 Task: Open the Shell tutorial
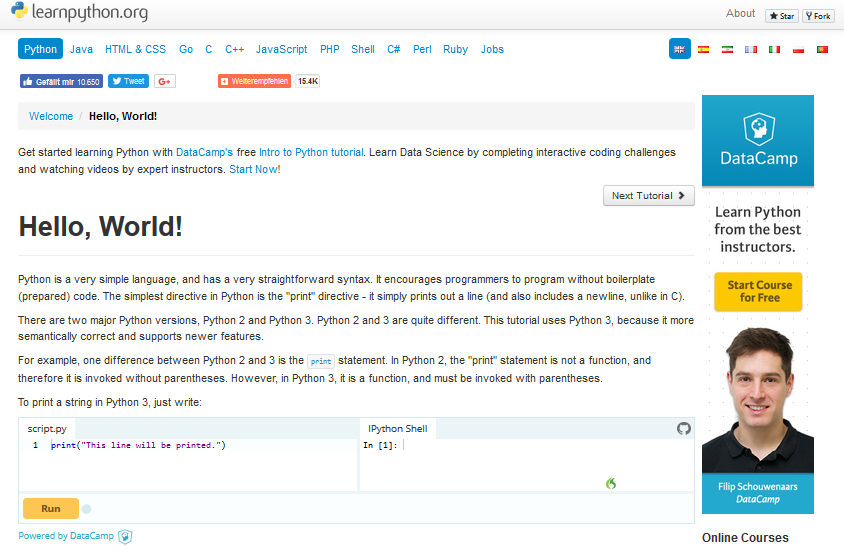click(x=363, y=49)
